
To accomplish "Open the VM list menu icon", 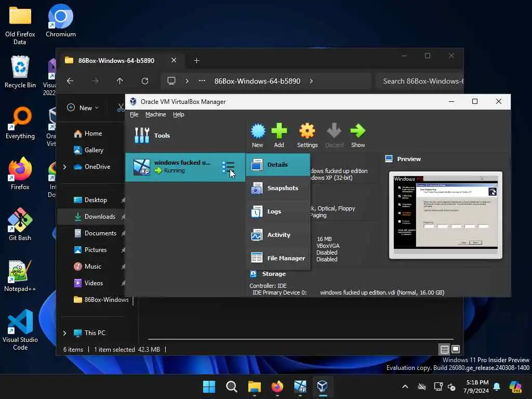I will (228, 167).
